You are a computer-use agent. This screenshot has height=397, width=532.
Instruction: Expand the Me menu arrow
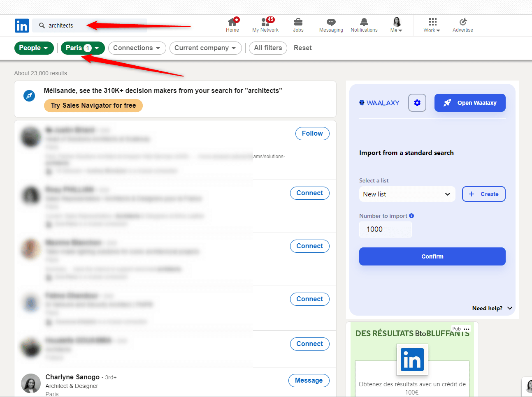pyautogui.click(x=400, y=30)
